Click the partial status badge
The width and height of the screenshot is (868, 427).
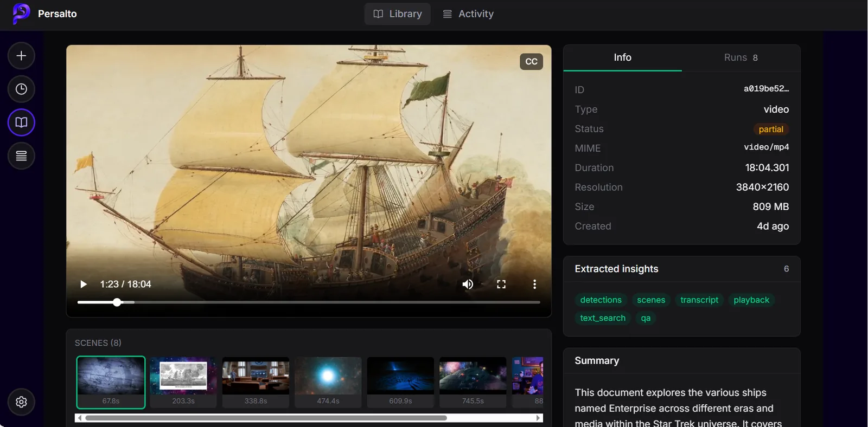click(771, 129)
